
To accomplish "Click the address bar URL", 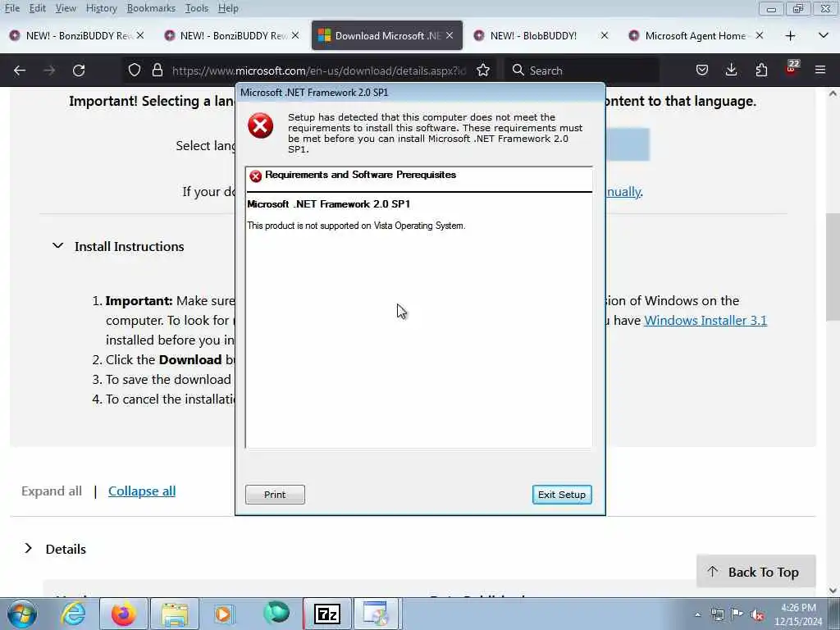I will click(x=319, y=71).
